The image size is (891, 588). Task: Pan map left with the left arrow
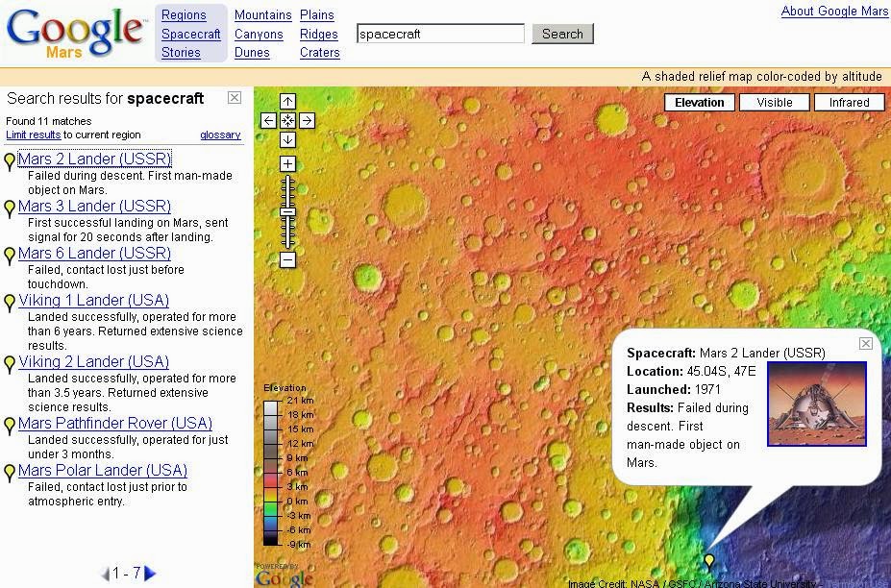(269, 120)
